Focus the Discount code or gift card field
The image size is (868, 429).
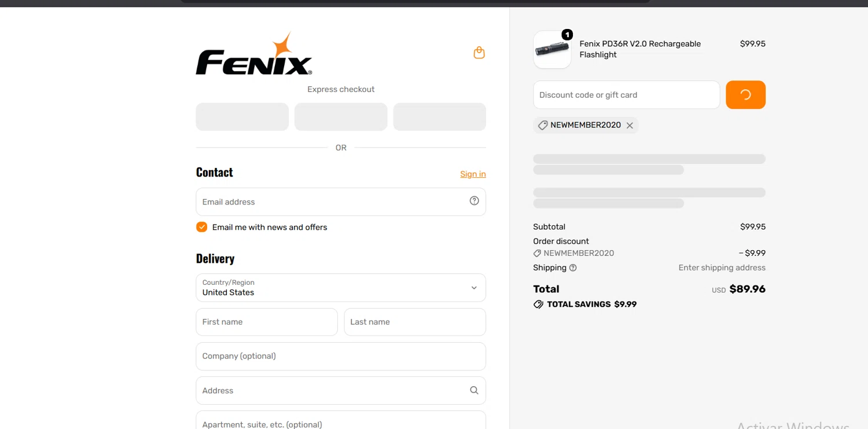click(627, 95)
